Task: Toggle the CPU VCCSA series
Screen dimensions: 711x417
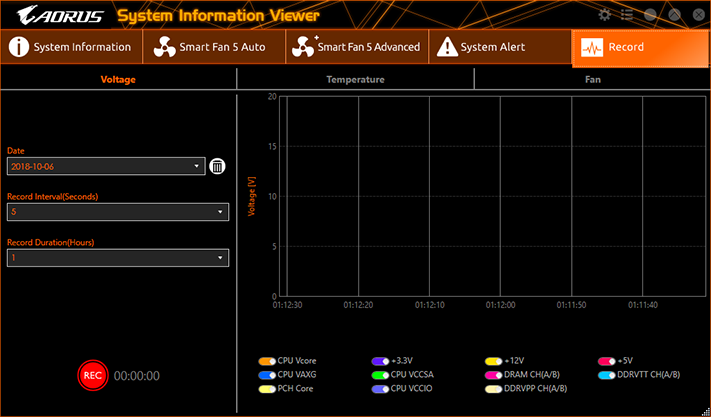Action: click(379, 374)
